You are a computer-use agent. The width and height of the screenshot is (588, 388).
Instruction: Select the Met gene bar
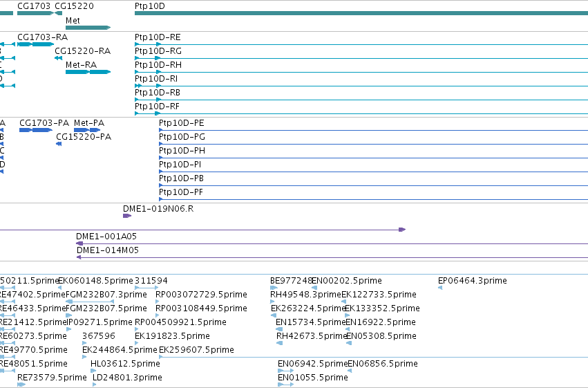point(88,28)
